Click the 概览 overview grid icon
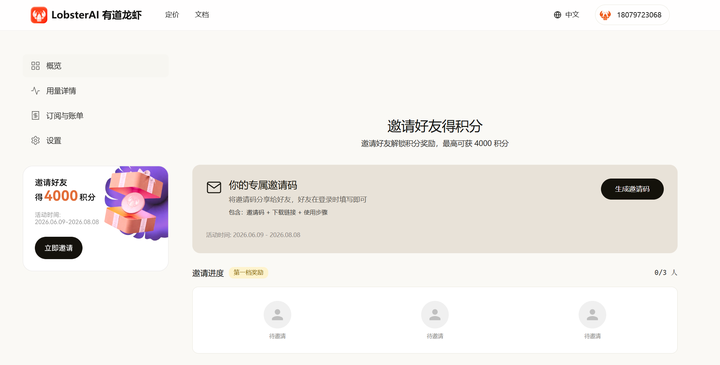 [35, 66]
